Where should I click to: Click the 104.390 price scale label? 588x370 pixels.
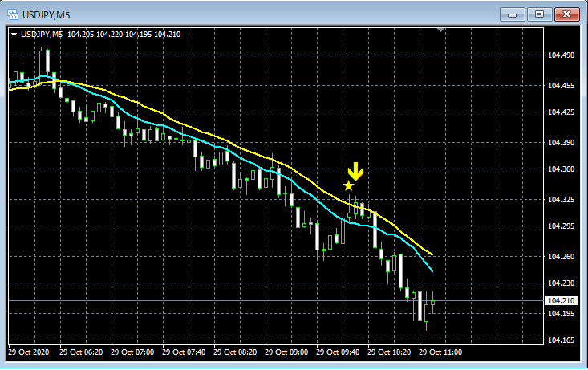(x=561, y=143)
